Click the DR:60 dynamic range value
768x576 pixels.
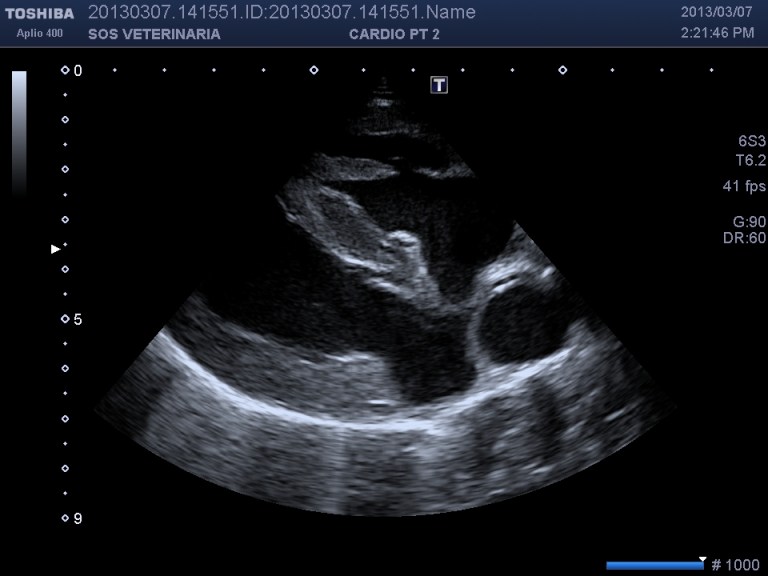745,238
